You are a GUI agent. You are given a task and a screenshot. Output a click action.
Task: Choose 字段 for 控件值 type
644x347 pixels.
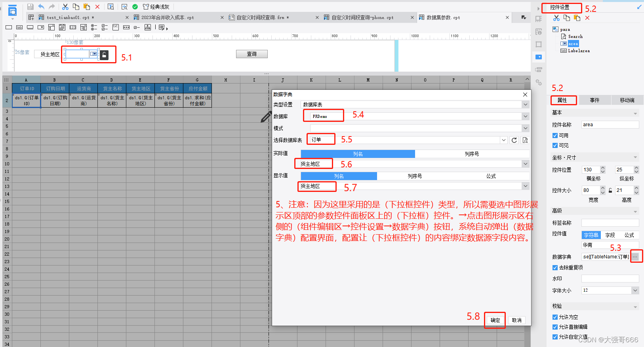click(x=610, y=235)
